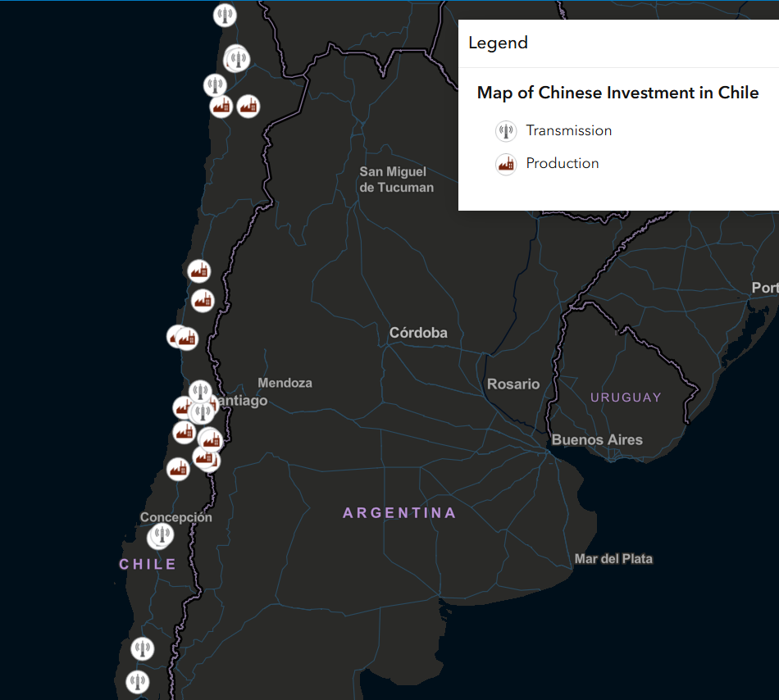Viewport: 779px width, 700px height.
Task: Click the Mar del Plata city label
Action: tap(613, 559)
